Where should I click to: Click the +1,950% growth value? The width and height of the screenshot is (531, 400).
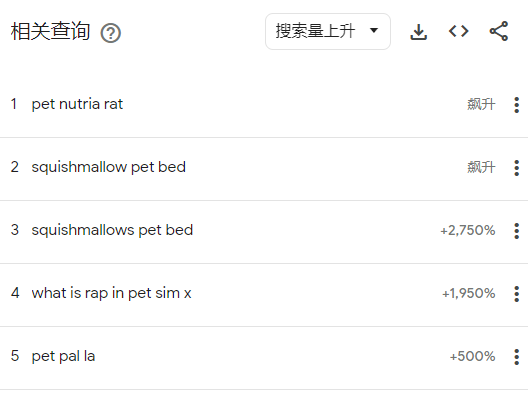click(469, 294)
